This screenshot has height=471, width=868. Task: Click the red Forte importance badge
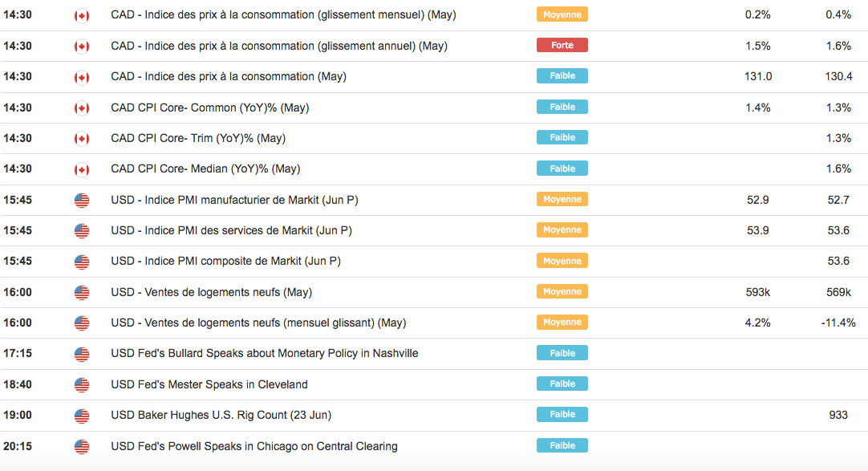[562, 46]
